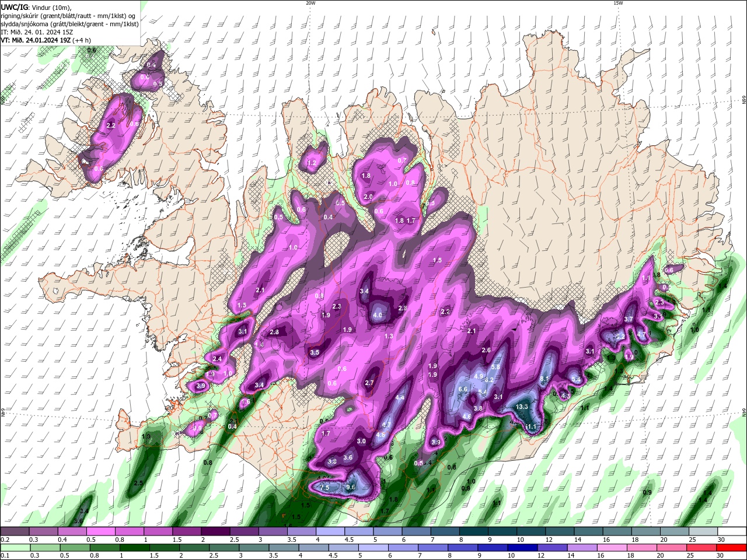747x560 pixels.
Task: Click the 15W longitude label
Action: tap(618, 3)
